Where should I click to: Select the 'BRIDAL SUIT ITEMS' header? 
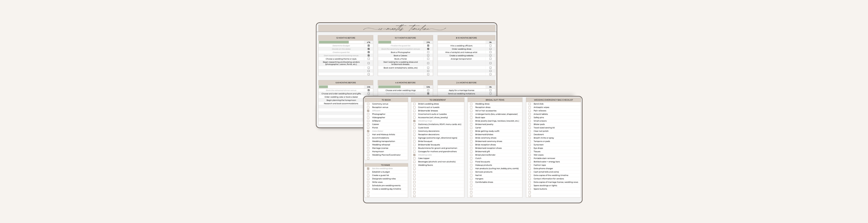[x=495, y=100]
